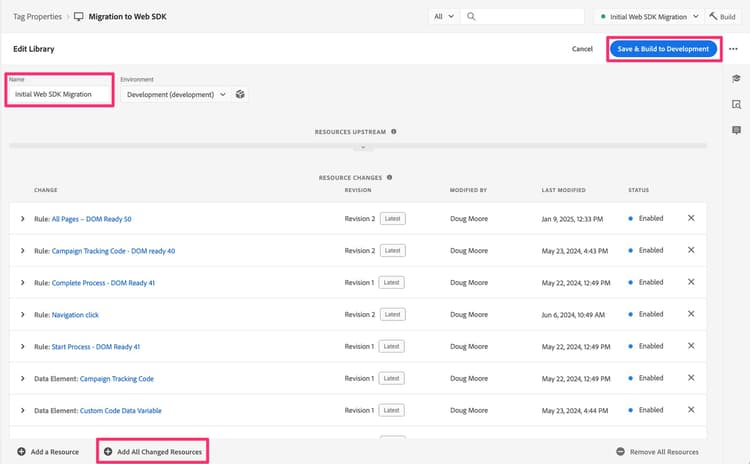Click the May 23, 2024, 4:44 PM date
The image size is (750, 464).
click(x=574, y=410)
